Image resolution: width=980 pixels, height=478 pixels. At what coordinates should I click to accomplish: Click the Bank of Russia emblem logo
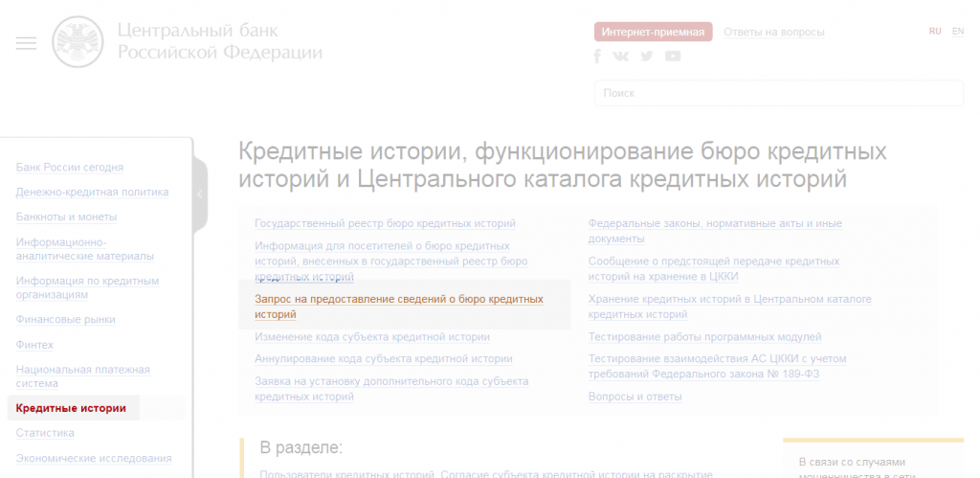tap(77, 42)
